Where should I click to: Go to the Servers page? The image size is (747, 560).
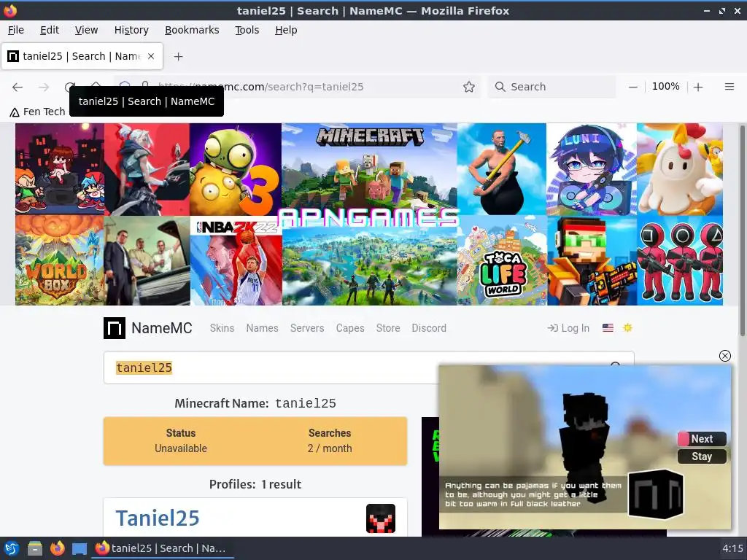[x=307, y=328]
